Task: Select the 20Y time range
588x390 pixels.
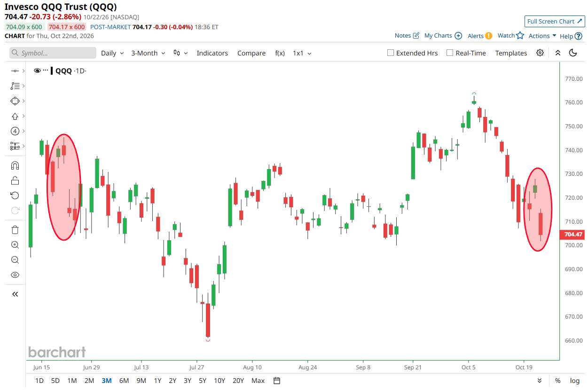Action: pos(238,381)
